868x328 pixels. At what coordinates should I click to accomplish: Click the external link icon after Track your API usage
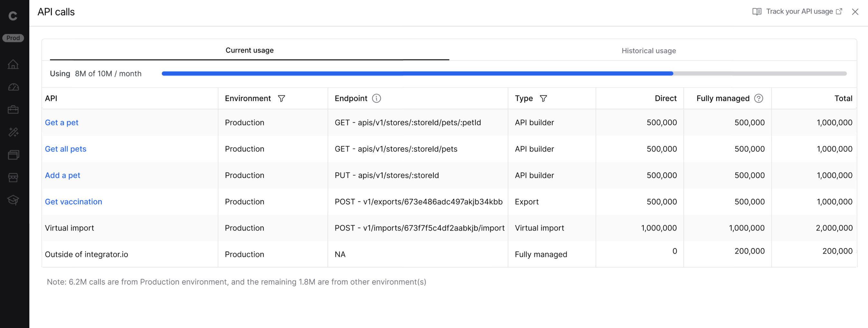[x=839, y=12]
